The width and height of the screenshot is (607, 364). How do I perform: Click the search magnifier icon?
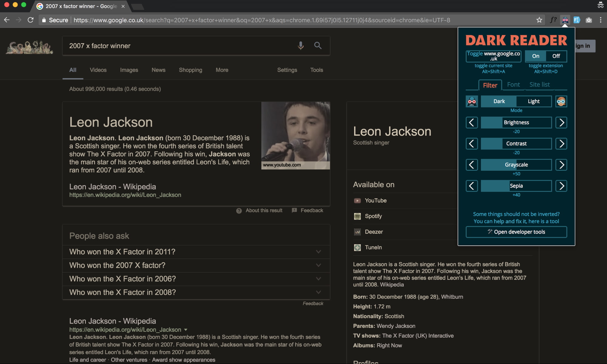coord(318,45)
